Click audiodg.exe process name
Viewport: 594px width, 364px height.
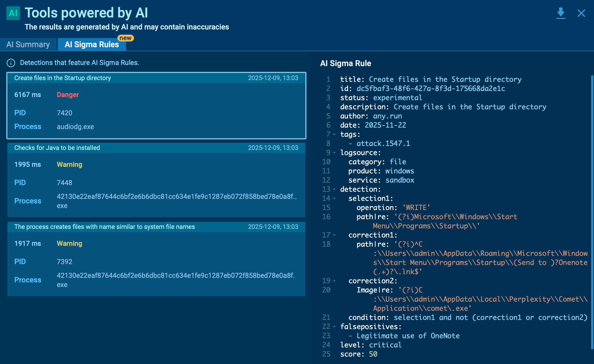75,127
